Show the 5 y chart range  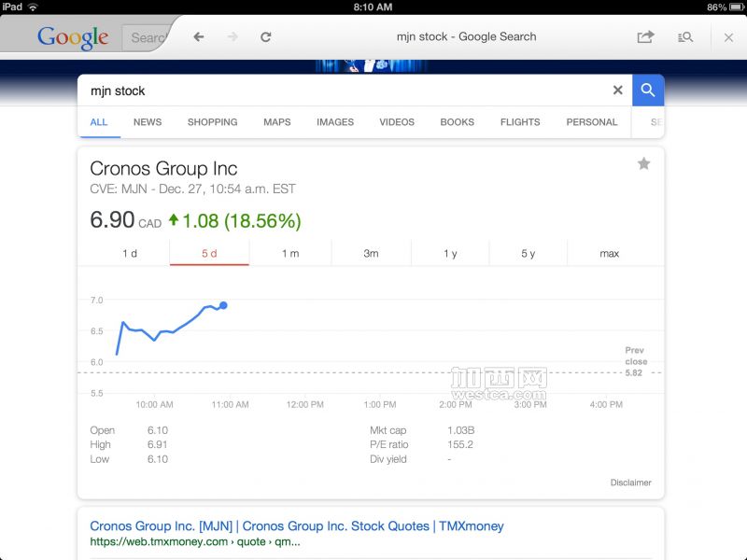[x=529, y=254]
